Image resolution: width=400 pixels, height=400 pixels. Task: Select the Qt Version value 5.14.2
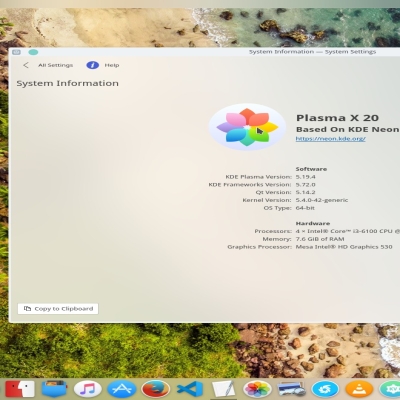coord(305,192)
